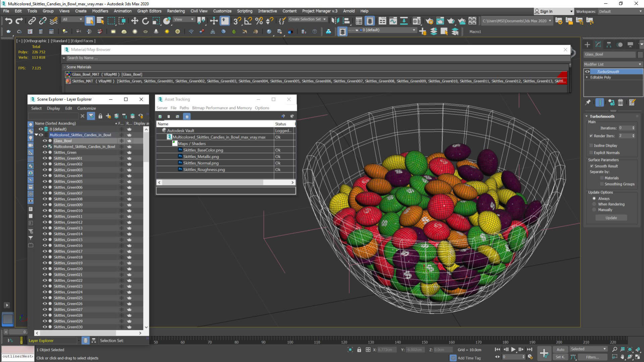The height and width of the screenshot is (362, 644).
Task: Toggle Percent Snap icon
Action: coord(259,21)
